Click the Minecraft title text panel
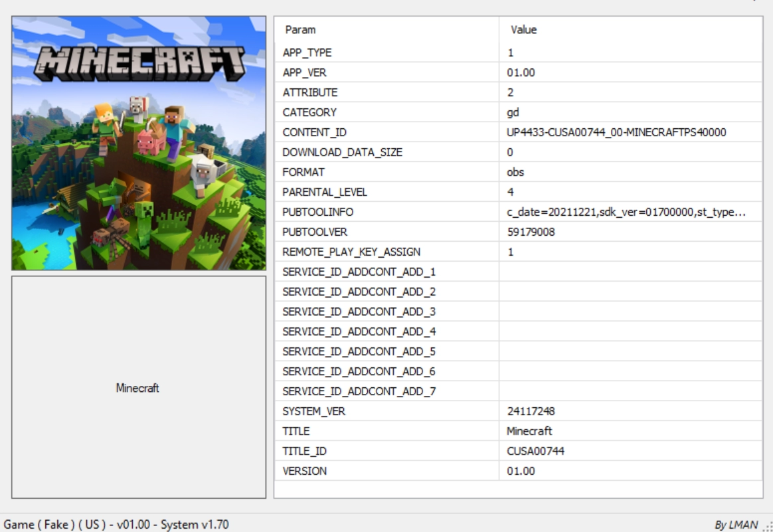Viewport: 773px width, 532px height. [x=138, y=388]
